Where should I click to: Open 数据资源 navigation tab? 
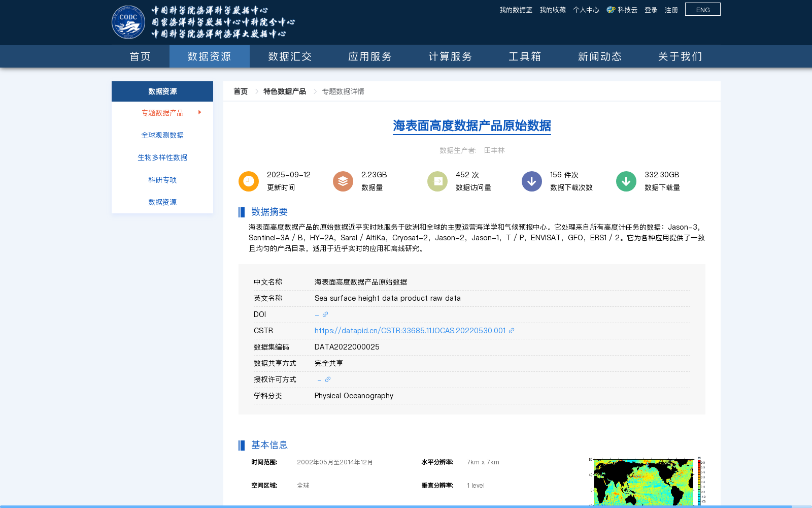click(210, 56)
